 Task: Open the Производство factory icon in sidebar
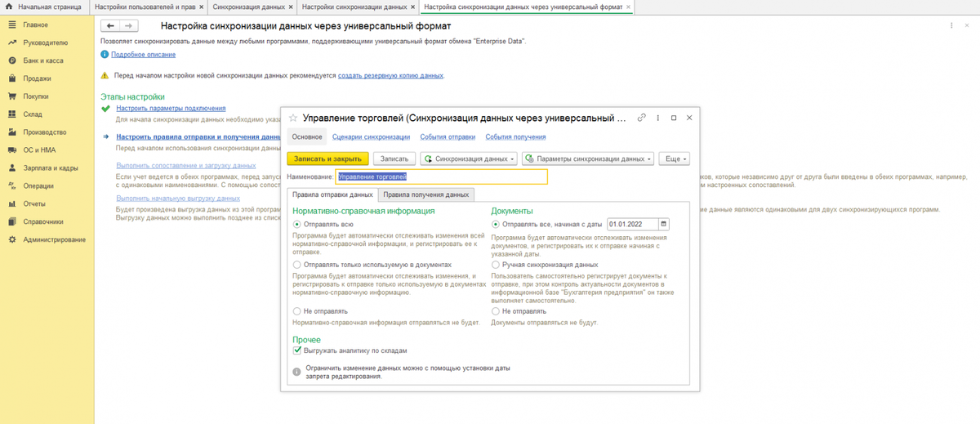point(12,132)
